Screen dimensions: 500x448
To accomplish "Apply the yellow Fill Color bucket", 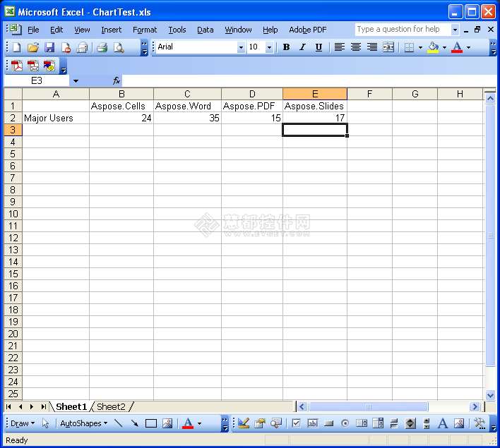I will tap(433, 47).
